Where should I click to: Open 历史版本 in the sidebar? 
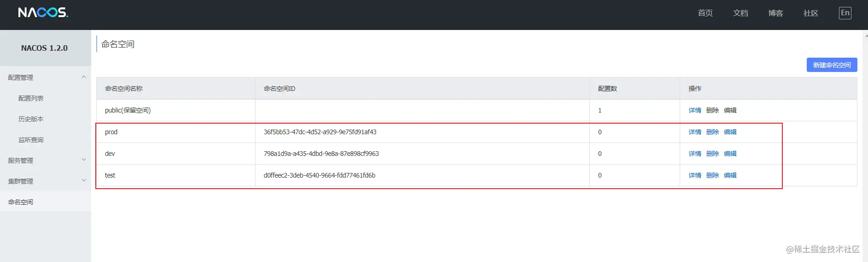pos(31,119)
